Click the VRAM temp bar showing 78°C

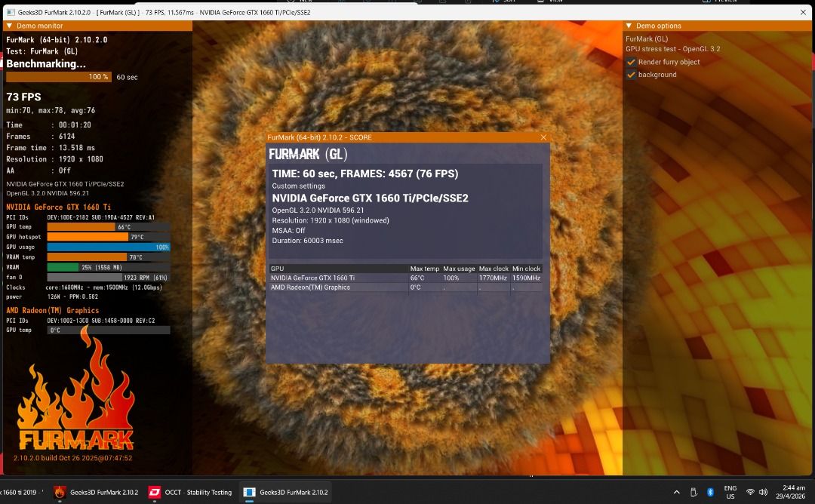tap(108, 257)
